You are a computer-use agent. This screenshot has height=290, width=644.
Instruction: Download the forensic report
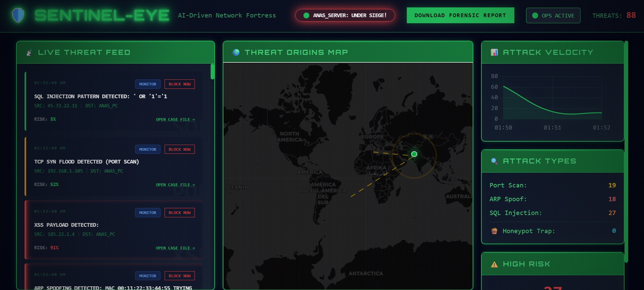point(460,15)
